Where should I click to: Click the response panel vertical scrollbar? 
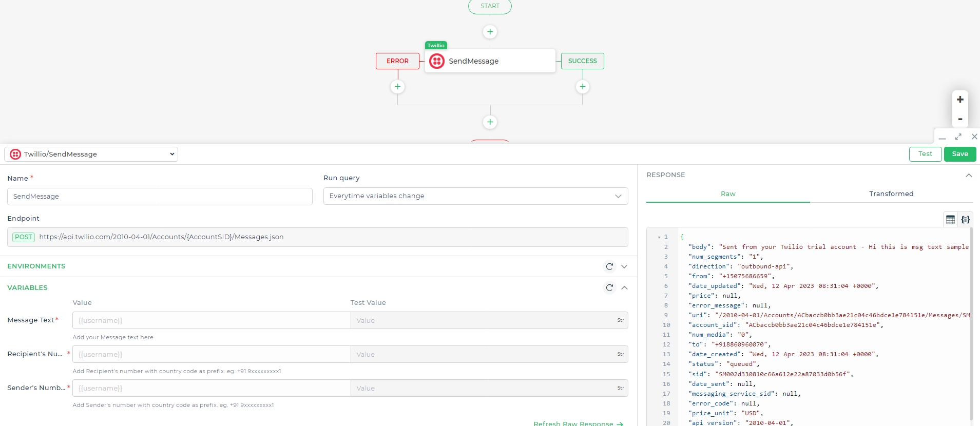click(x=971, y=323)
